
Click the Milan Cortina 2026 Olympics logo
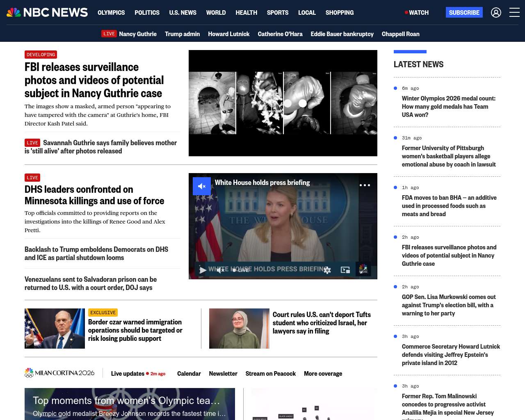59,373
